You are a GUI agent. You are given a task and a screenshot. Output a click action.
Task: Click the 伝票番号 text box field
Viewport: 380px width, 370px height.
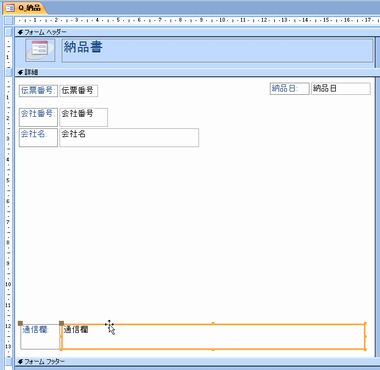(x=79, y=91)
